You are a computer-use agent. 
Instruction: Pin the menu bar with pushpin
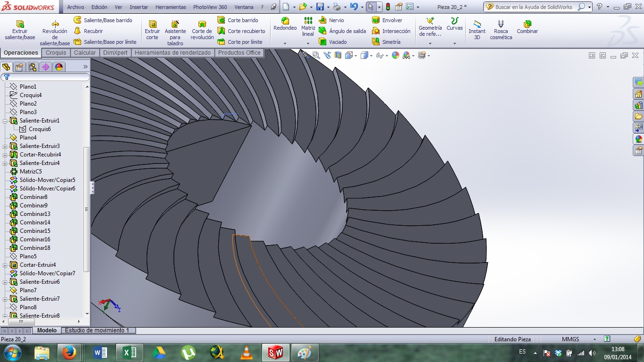[x=274, y=7]
